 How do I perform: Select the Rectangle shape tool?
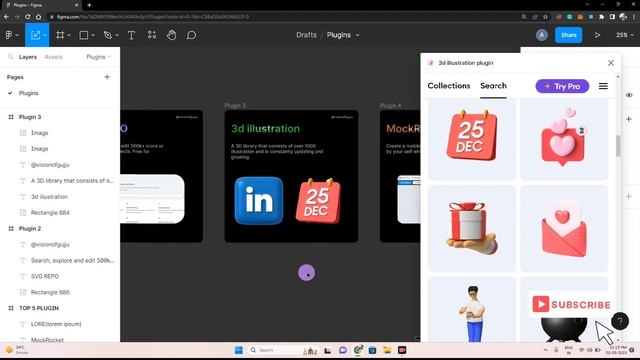84,35
